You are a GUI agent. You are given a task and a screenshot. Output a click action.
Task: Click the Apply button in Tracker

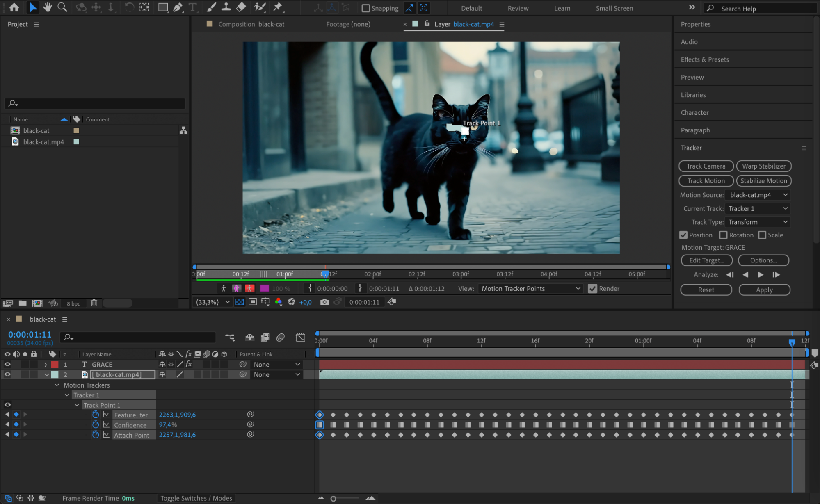tap(764, 290)
